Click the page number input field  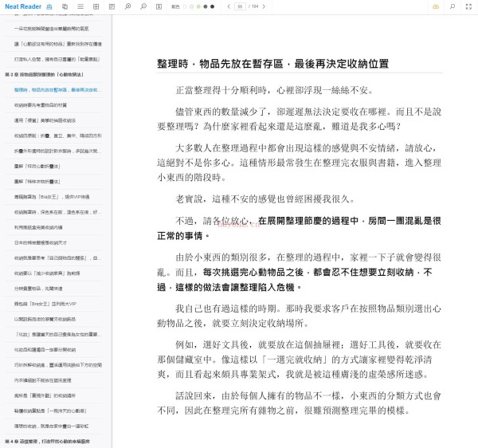click(240, 6)
